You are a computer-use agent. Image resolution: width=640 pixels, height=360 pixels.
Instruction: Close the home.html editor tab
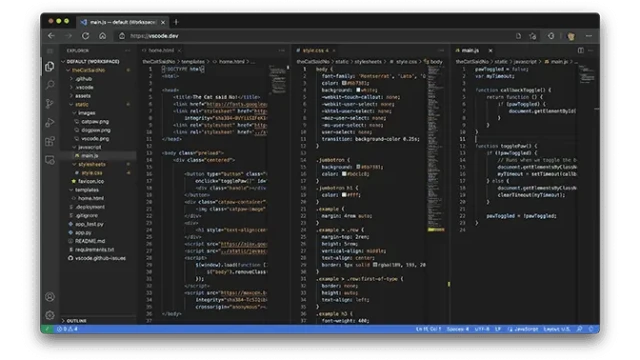pyautogui.click(x=180, y=51)
